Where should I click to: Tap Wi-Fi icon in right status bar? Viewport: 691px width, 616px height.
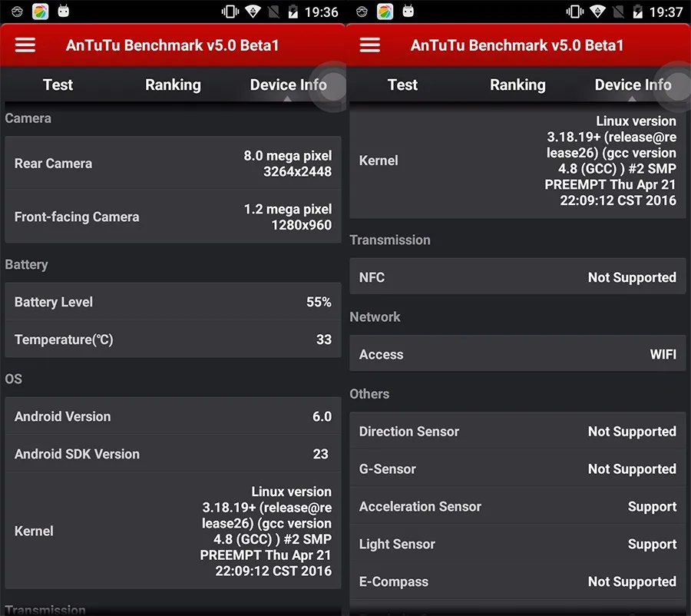[597, 12]
